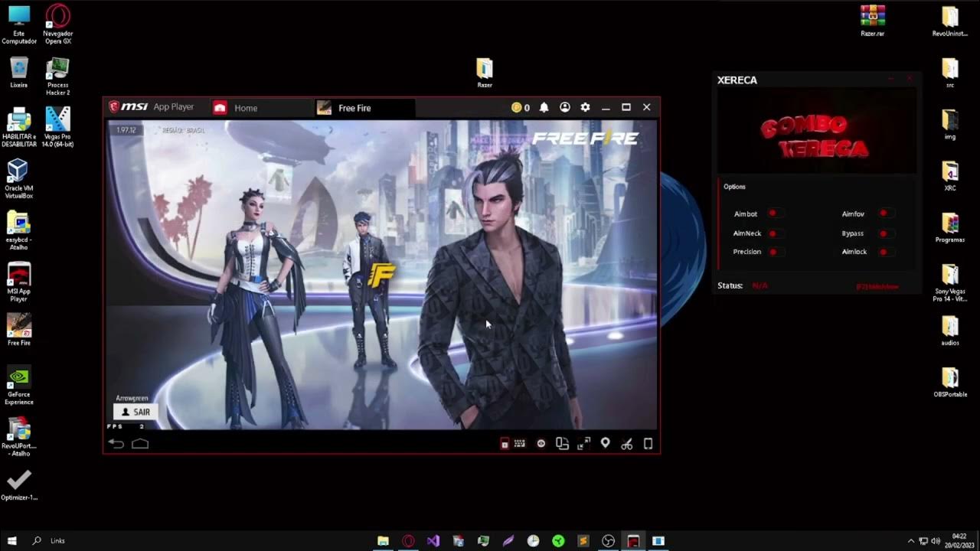Image resolution: width=980 pixels, height=551 pixels.
Task: Select the Razer.rar archive icon
Action: coord(872,21)
